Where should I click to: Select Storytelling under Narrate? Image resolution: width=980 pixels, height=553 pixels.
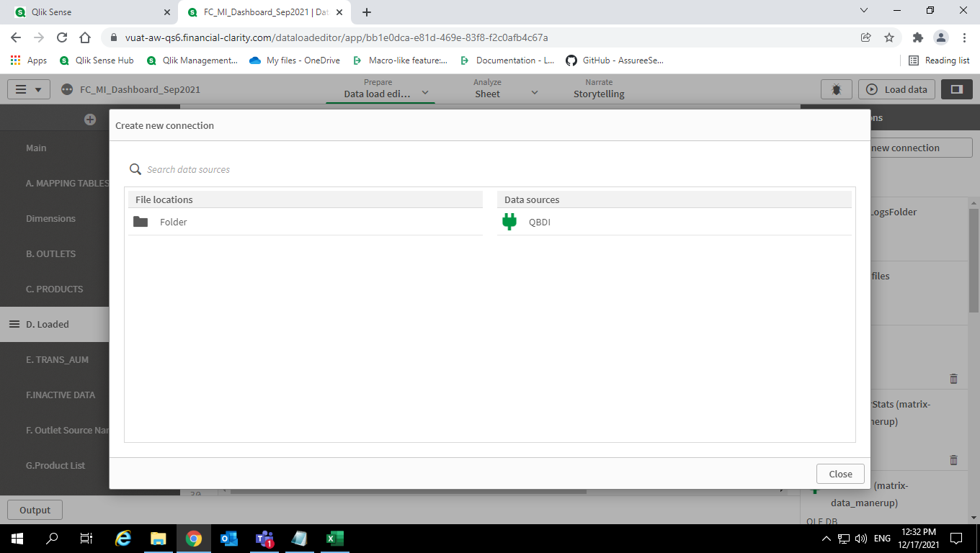point(599,94)
